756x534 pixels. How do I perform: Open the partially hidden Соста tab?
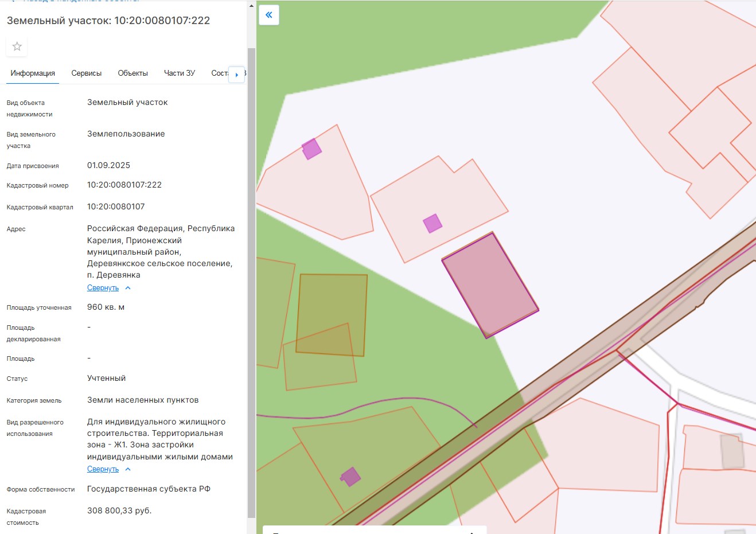pyautogui.click(x=220, y=73)
